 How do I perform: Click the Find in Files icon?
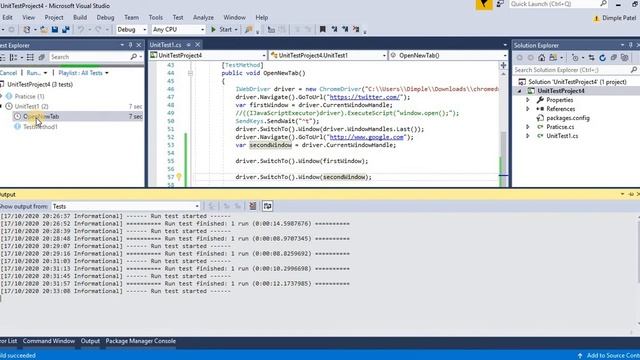click(x=248, y=29)
